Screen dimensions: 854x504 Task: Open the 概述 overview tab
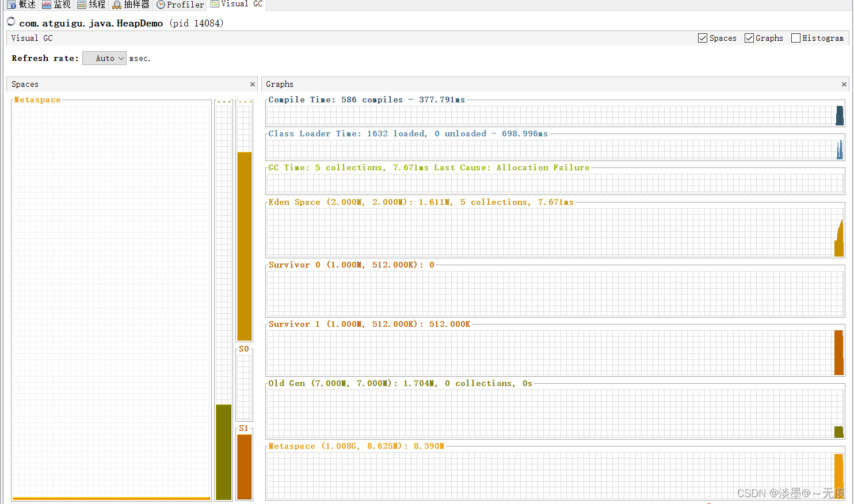(21, 5)
